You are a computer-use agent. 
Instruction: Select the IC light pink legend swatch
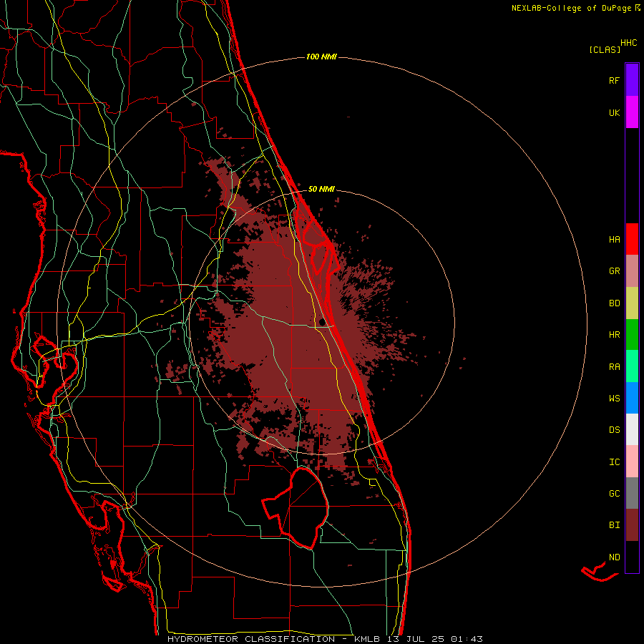click(x=632, y=462)
